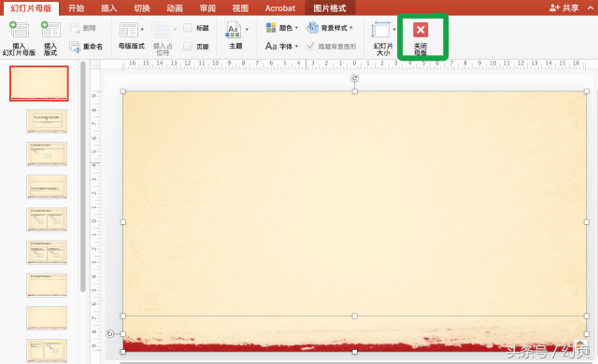Click the Delete (删除) button
The width and height of the screenshot is (598, 364).
[x=83, y=28]
